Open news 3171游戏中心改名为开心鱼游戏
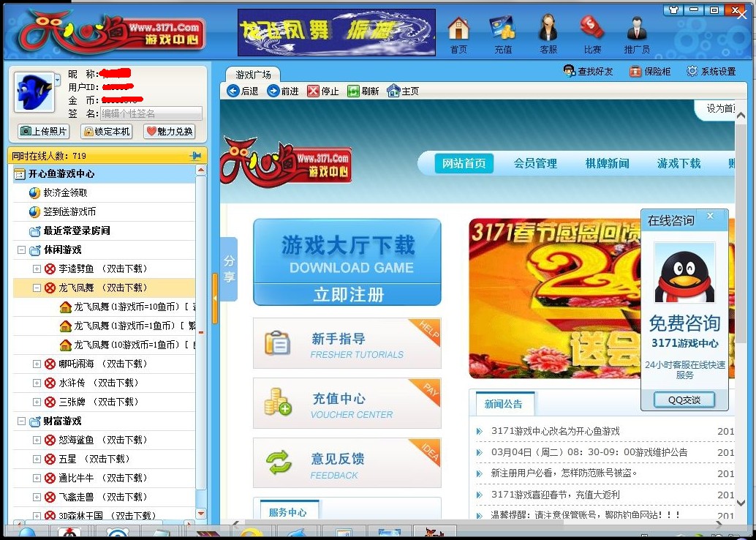 555,431
